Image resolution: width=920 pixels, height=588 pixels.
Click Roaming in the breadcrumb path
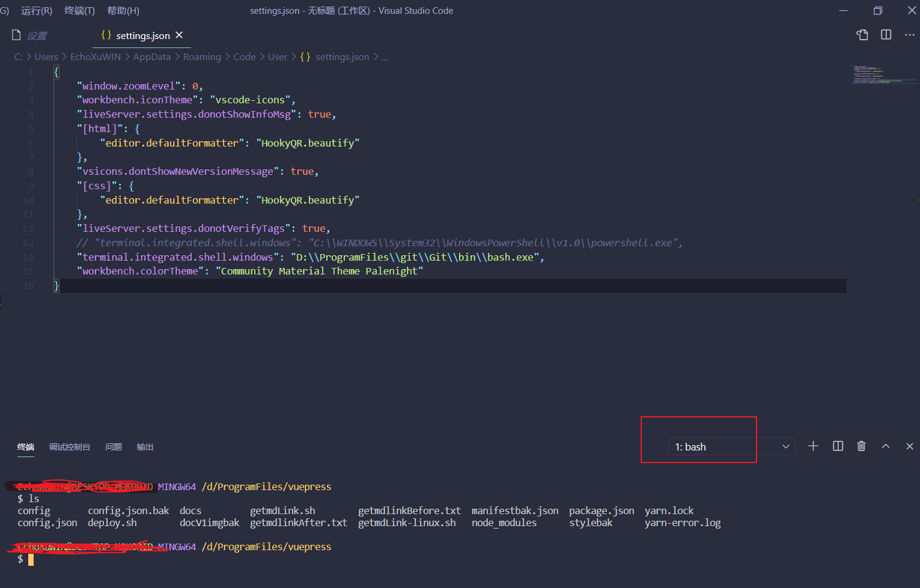(x=202, y=57)
